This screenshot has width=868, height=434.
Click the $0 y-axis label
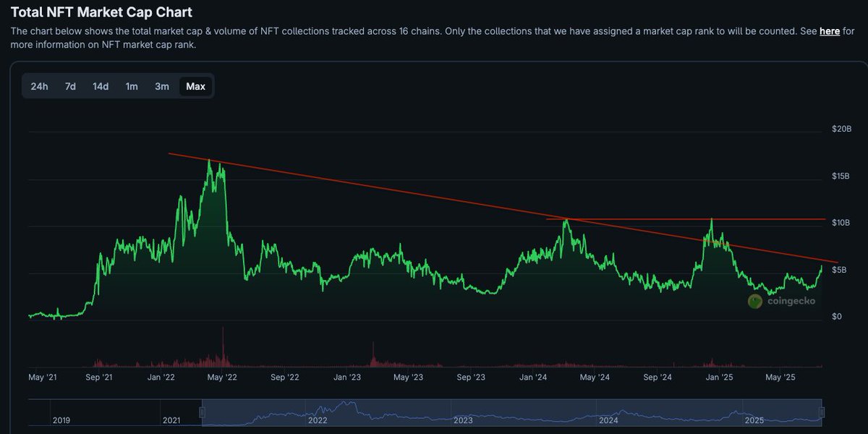coord(837,317)
